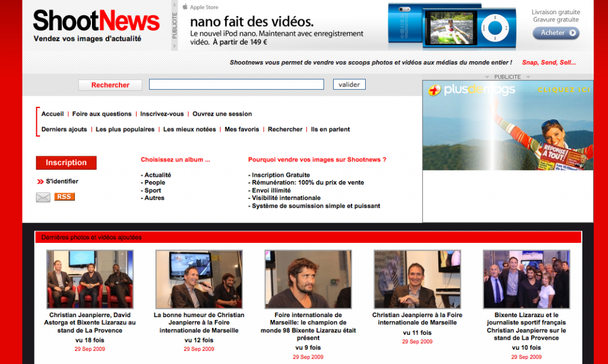The height and width of the screenshot is (364, 608).
Task: Open Derniers ajouts
Action: click(64, 129)
